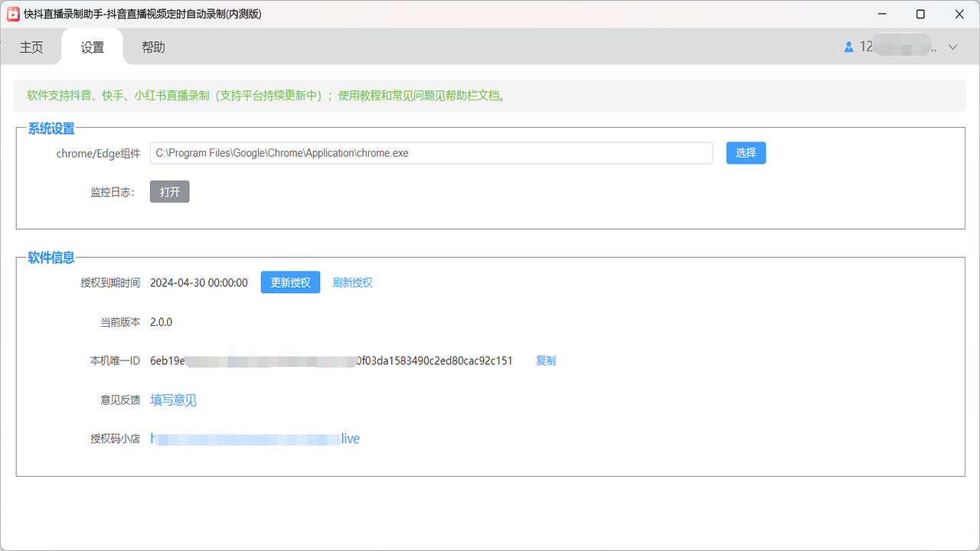This screenshot has width=980, height=551.
Task: Copy machine ID via 复制 link
Action: (x=546, y=360)
